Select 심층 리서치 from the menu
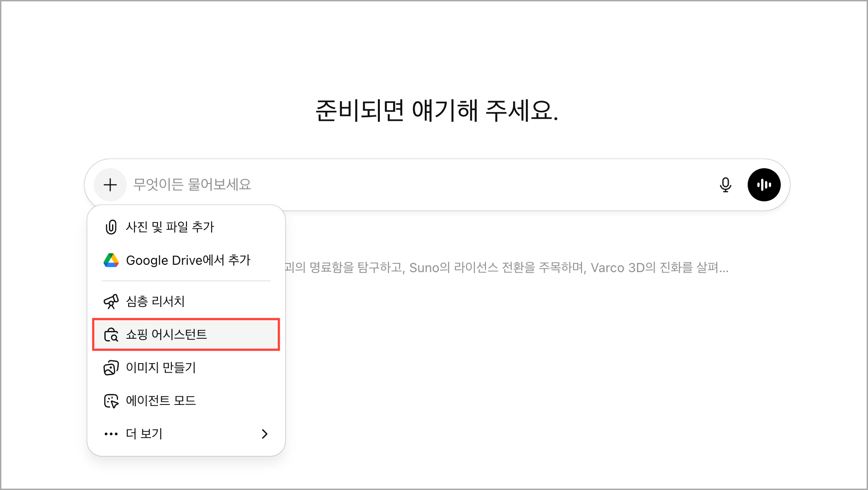The image size is (868, 490). click(155, 302)
